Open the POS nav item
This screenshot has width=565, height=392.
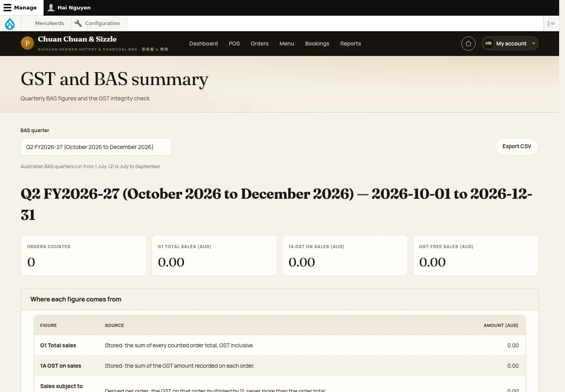pyautogui.click(x=234, y=44)
